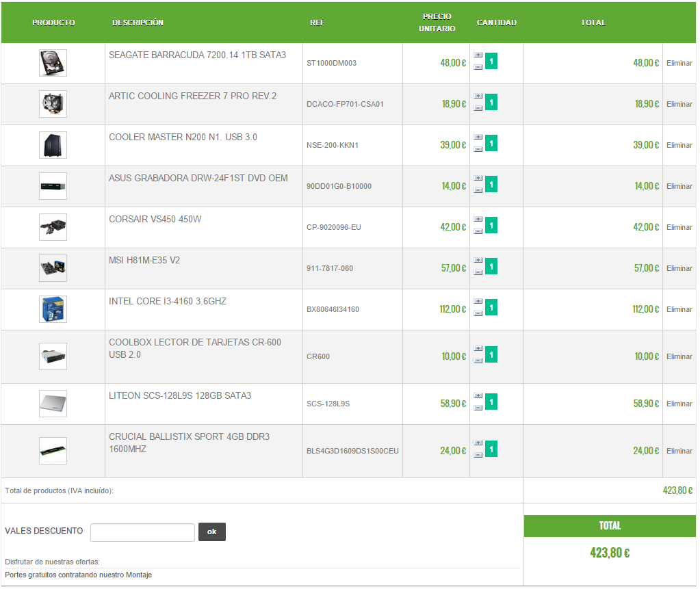Open CRUCIAL BALLISTIX SPORT 4GB DDR3 description

click(x=190, y=443)
